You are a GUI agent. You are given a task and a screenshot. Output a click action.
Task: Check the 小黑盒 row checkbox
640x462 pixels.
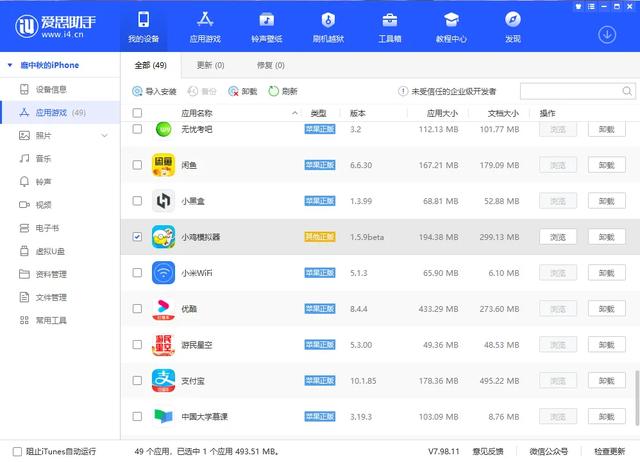coord(137,201)
